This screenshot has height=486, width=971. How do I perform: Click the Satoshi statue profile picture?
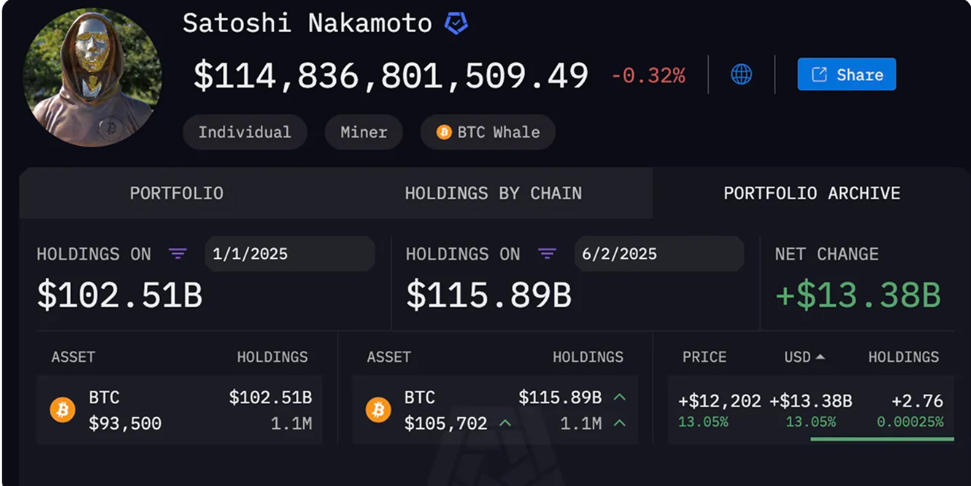pos(92,77)
